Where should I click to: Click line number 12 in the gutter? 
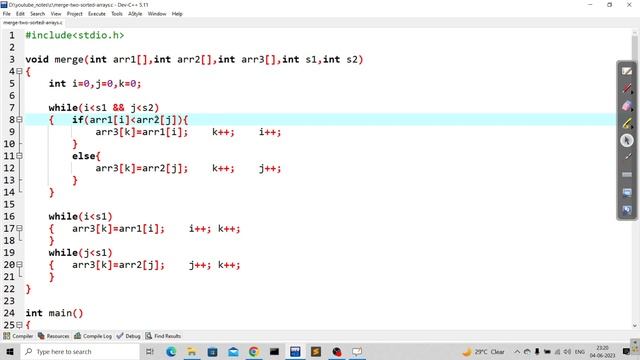coord(9,168)
